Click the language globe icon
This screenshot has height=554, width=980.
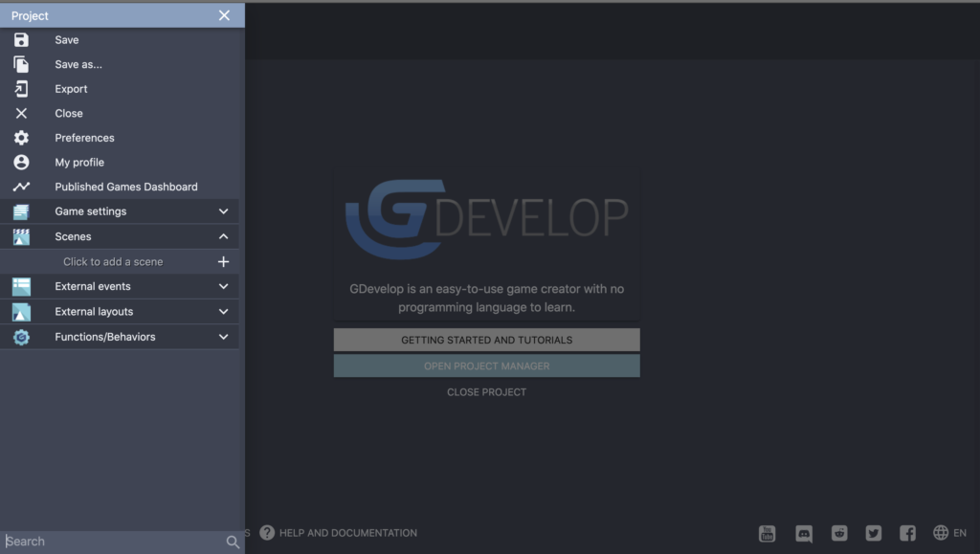click(941, 533)
